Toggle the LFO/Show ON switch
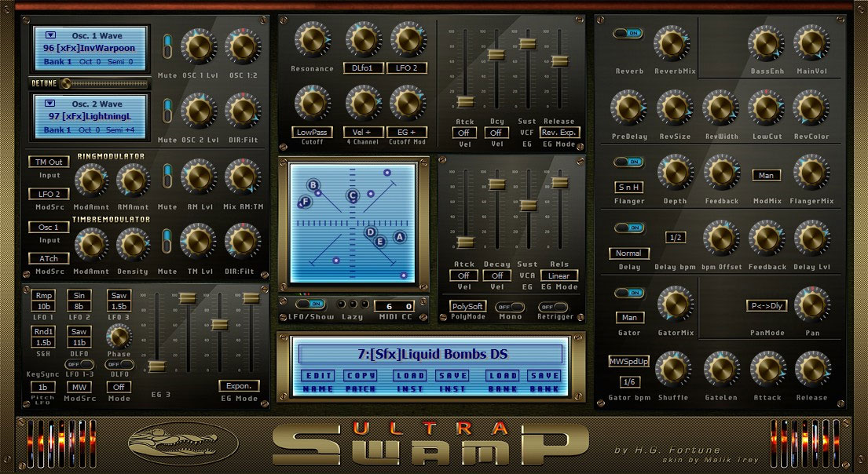Image resolution: width=868 pixels, height=474 pixels. 310,304
